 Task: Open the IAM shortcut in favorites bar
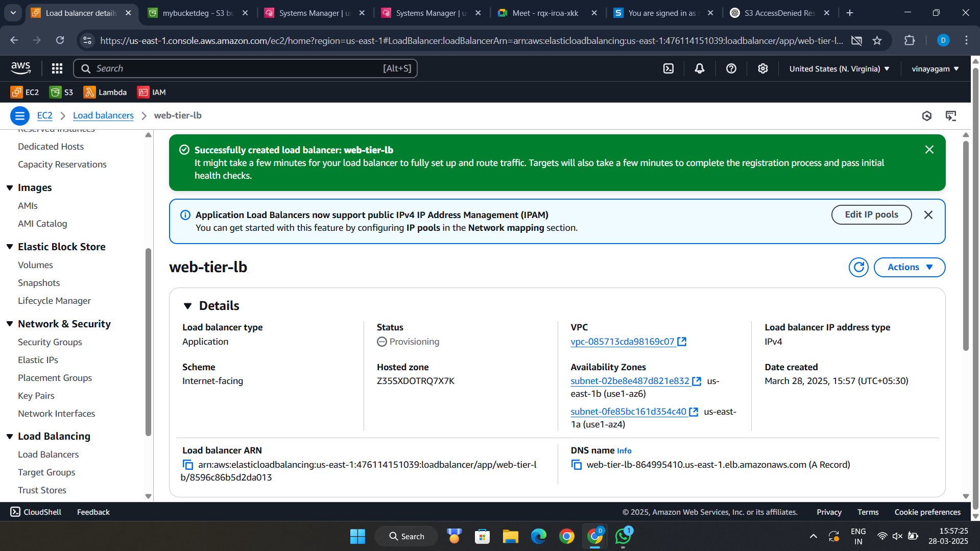tap(152, 92)
